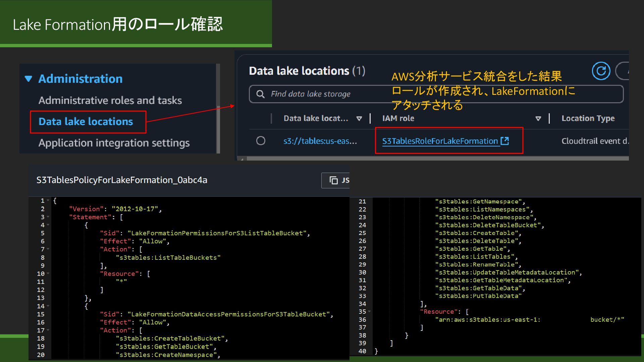Open Administrative roles and tasks
The height and width of the screenshot is (362, 644).
coord(110,101)
